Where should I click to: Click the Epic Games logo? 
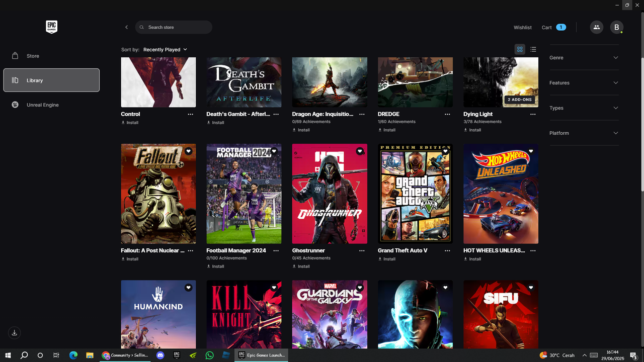[x=51, y=27]
